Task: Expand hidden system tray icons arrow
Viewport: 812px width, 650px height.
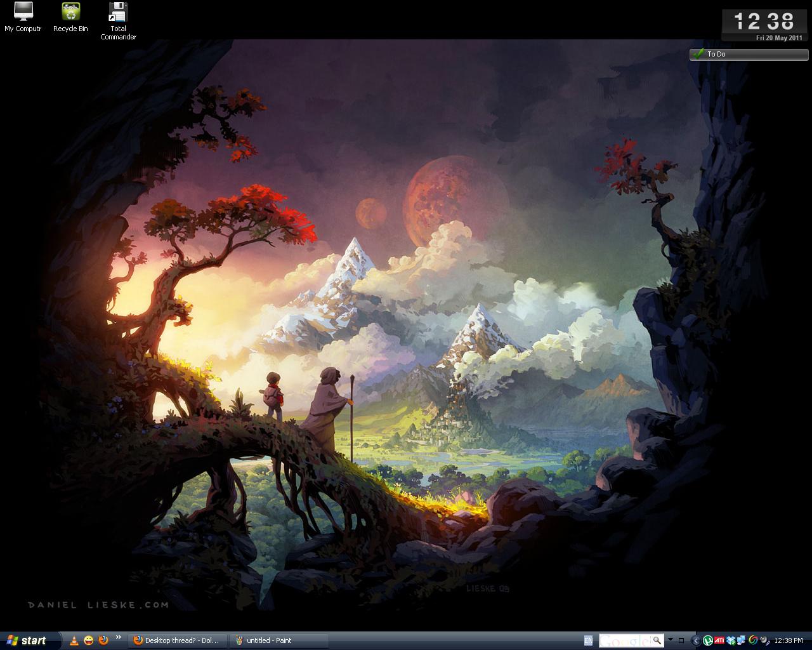Action: coord(696,640)
